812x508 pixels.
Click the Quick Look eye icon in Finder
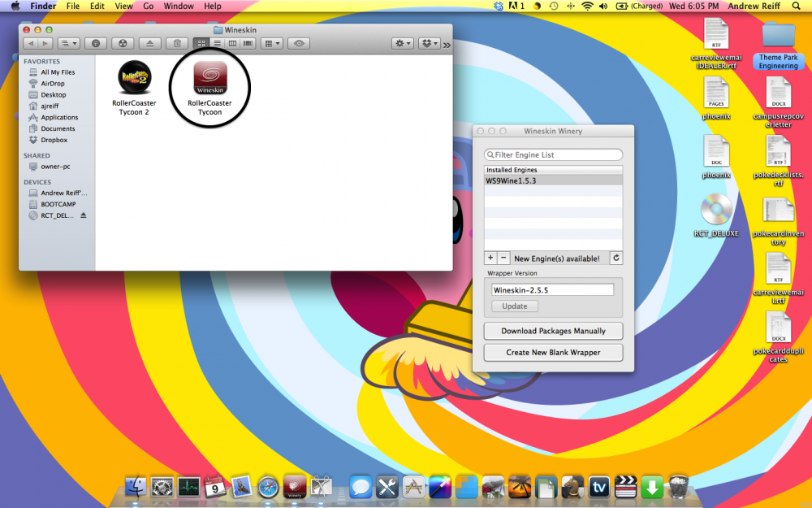coord(299,43)
